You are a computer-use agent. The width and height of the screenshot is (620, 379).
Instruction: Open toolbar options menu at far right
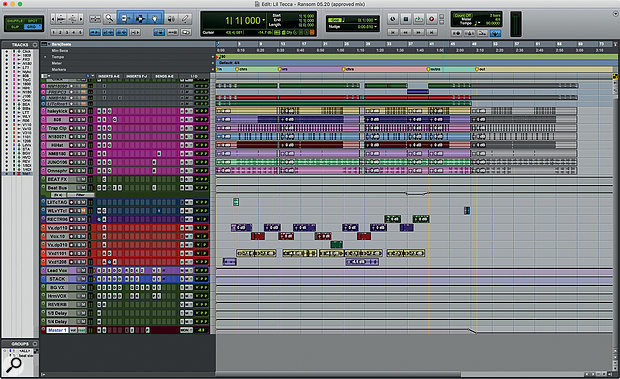(615, 14)
